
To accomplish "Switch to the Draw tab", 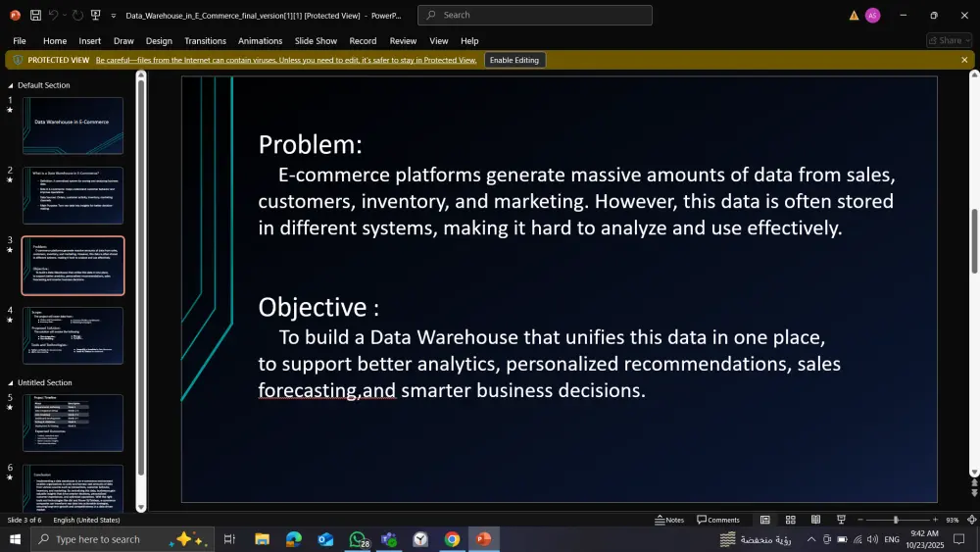I will pyautogui.click(x=123, y=40).
